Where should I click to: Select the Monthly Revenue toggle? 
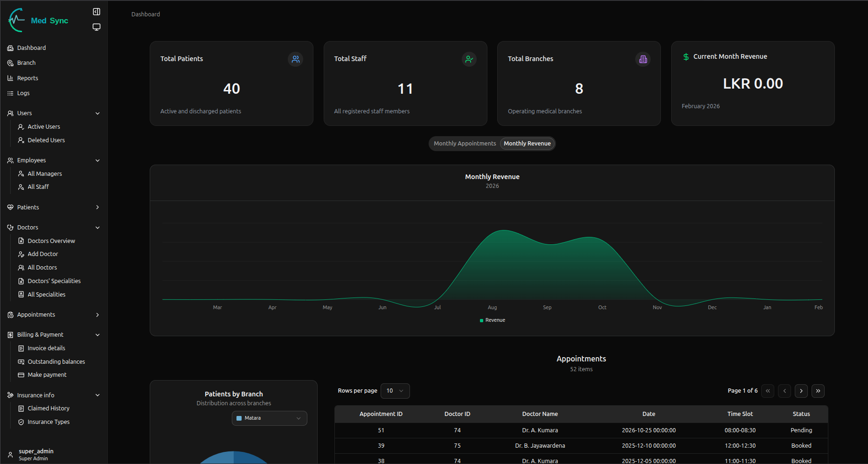pyautogui.click(x=527, y=144)
